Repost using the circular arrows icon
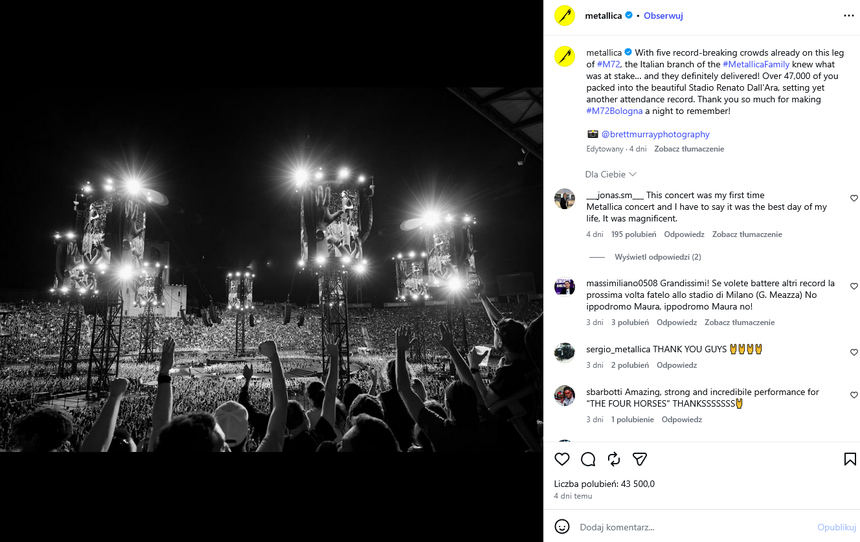Viewport: 860px width, 542px height. pos(614,459)
